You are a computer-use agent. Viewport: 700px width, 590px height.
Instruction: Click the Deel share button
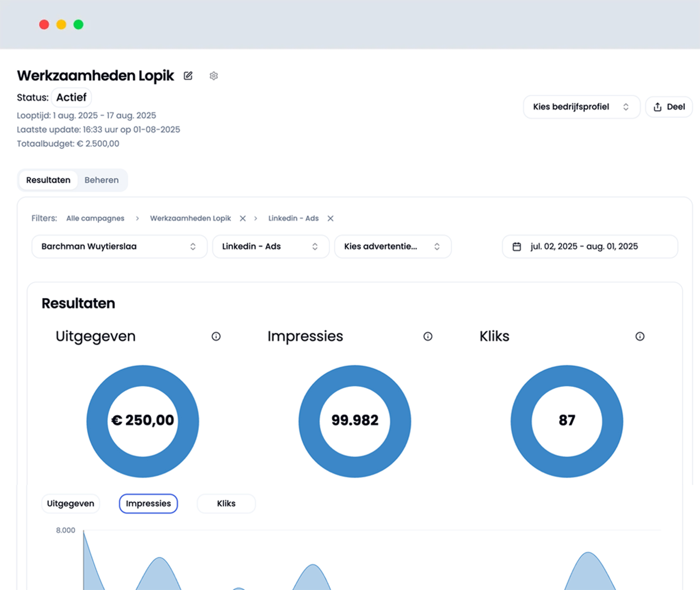[669, 107]
